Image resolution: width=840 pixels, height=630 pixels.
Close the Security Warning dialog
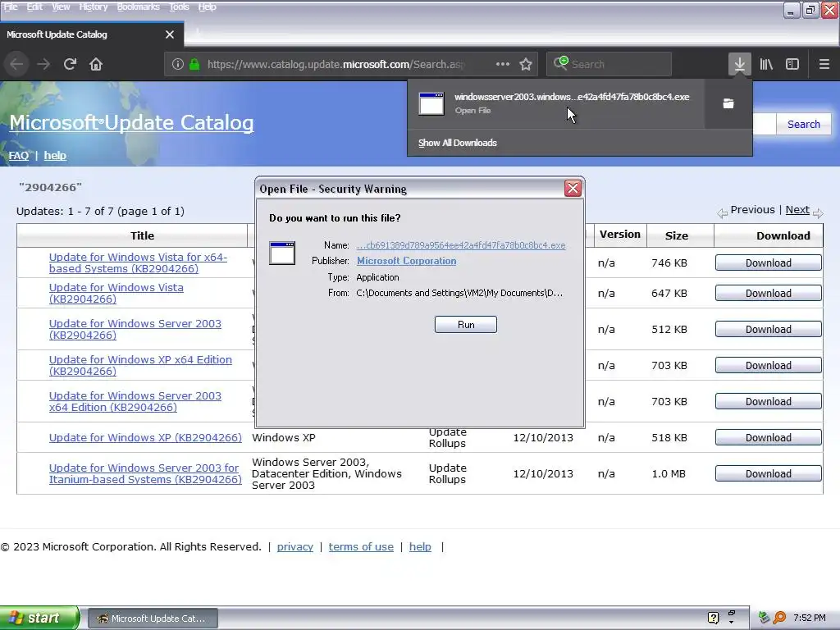(573, 188)
